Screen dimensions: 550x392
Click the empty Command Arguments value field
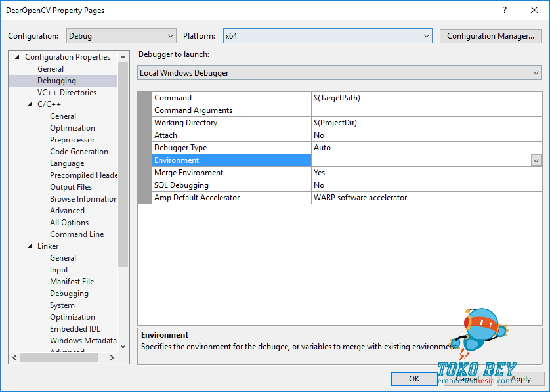tap(427, 110)
